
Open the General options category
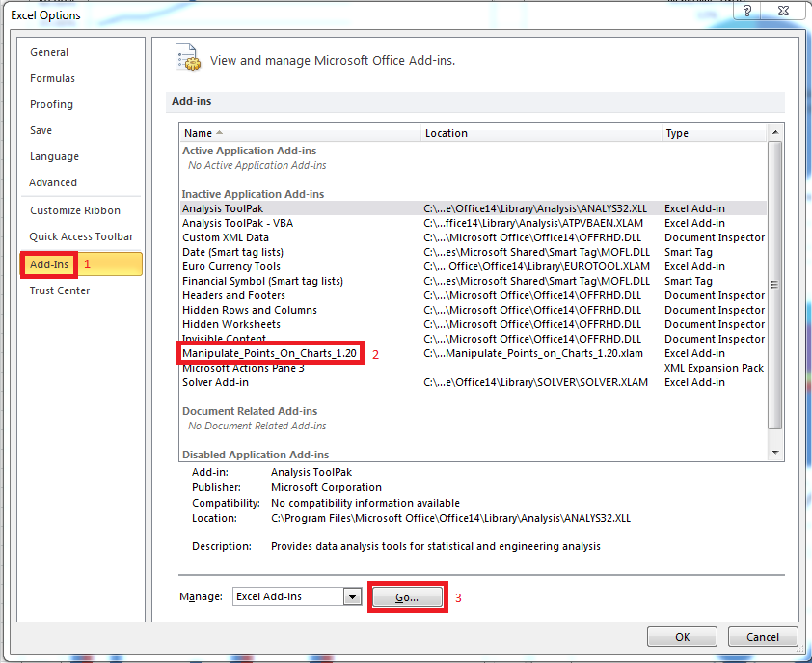coord(49,52)
